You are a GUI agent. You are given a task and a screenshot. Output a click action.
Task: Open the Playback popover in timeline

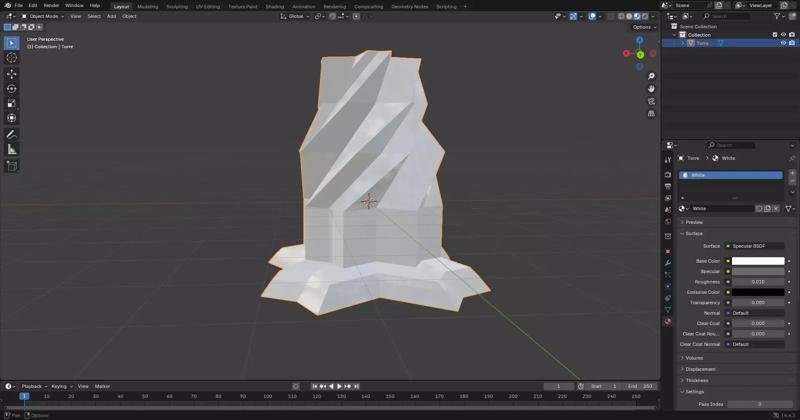33,386
